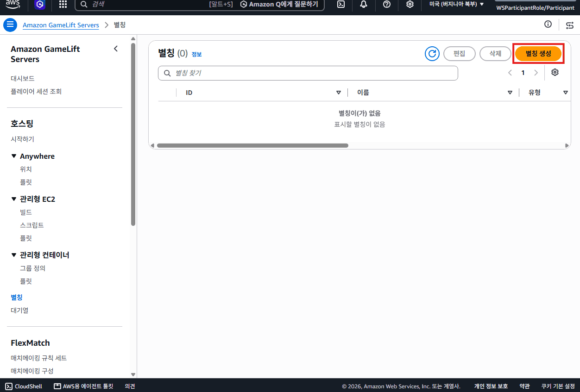Collapse the Anywhere section
Image resolution: width=580 pixels, height=392 pixels.
click(x=14, y=156)
